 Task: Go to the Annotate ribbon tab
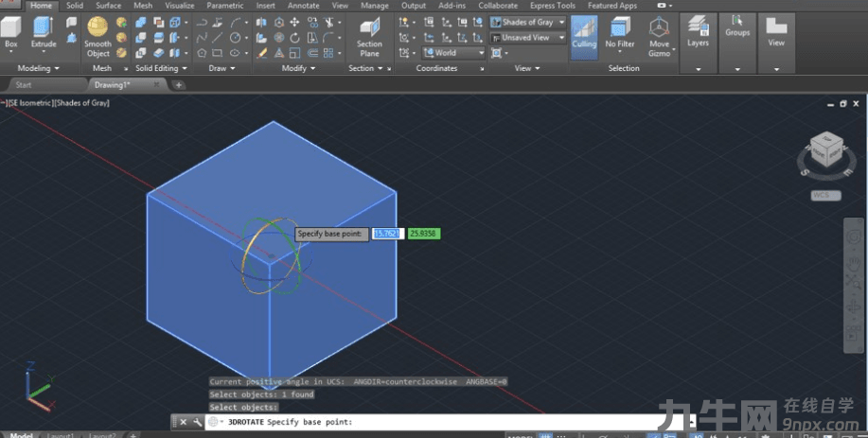(303, 6)
